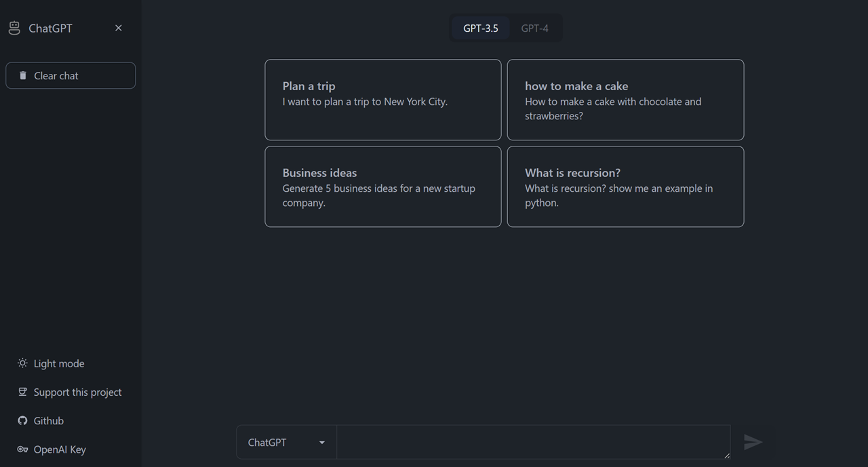The image size is (868, 467).
Task: Select the Plan a trip prompt card
Action: click(x=382, y=100)
